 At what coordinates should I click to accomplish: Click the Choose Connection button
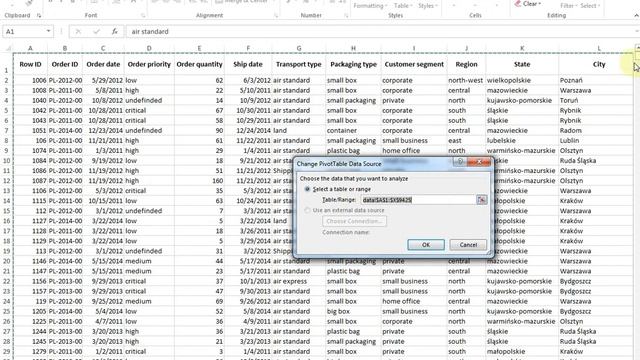point(354,221)
